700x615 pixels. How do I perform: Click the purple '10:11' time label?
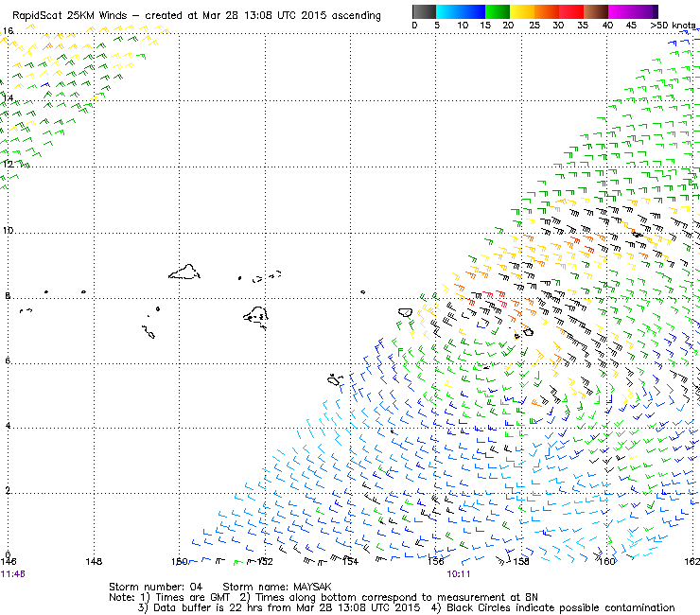click(459, 574)
